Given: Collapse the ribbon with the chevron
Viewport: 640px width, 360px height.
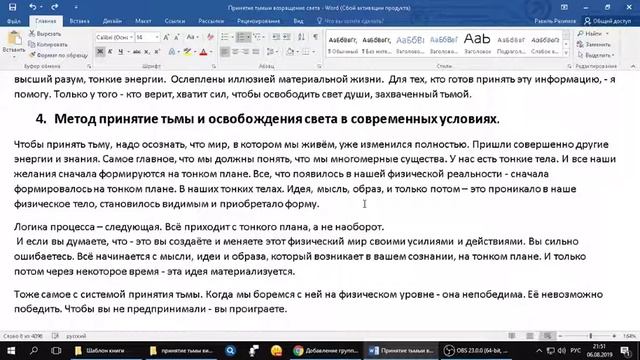Looking at the screenshot, I should click(633, 66).
